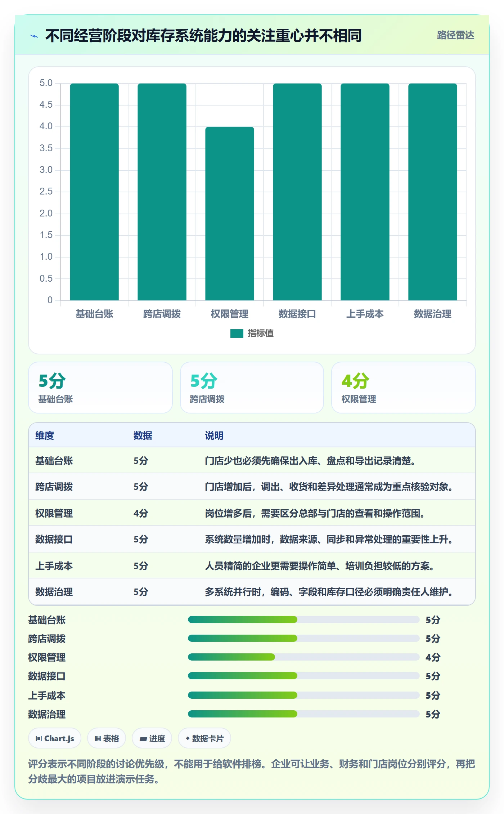Screen dimensions: 504x814
Task: Click the grid icon in 表格 tag
Action: click(98, 739)
